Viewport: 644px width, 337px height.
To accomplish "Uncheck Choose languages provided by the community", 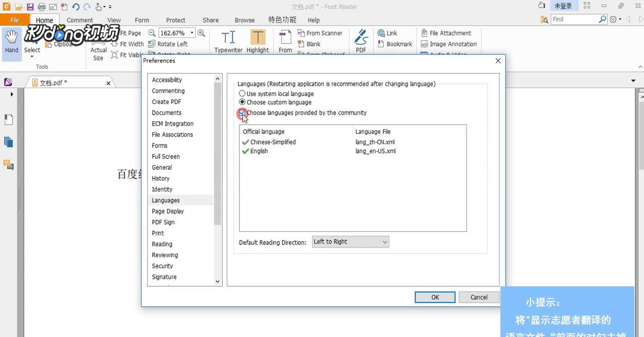I will [x=243, y=113].
